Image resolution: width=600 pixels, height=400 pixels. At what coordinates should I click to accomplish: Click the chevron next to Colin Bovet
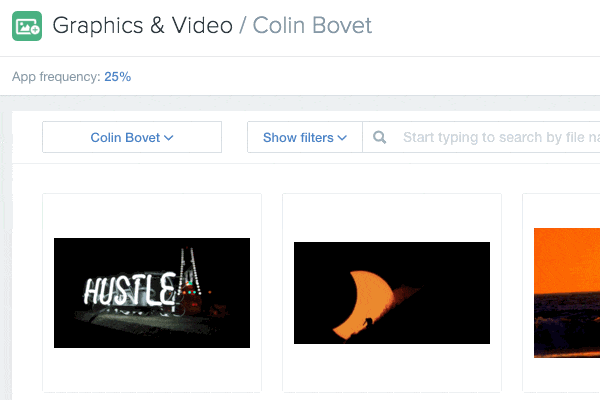point(169,137)
